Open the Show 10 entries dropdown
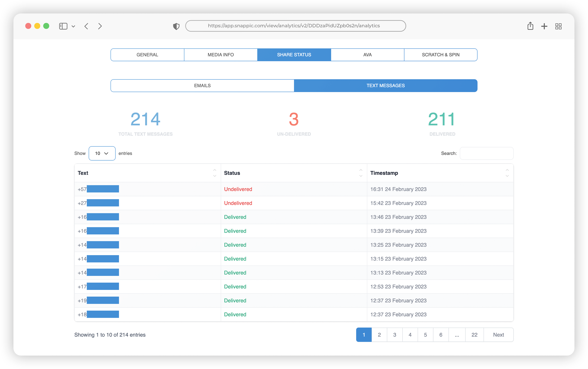This screenshot has width=588, height=369. click(102, 153)
